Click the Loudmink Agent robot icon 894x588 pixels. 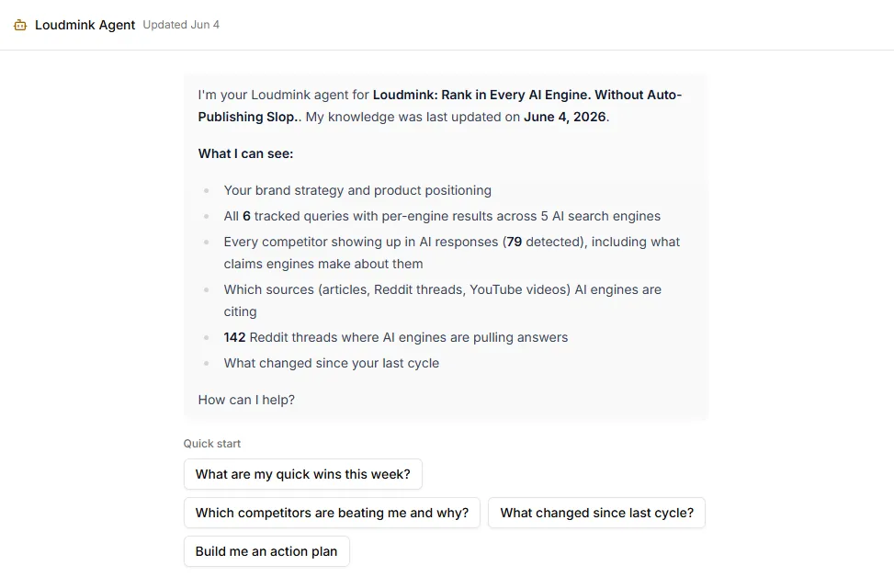point(20,25)
